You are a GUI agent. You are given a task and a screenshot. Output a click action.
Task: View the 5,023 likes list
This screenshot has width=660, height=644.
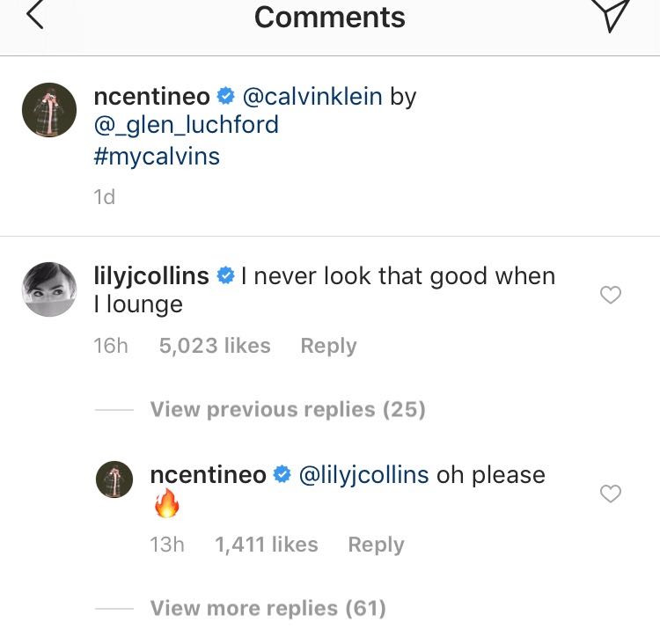coord(215,346)
